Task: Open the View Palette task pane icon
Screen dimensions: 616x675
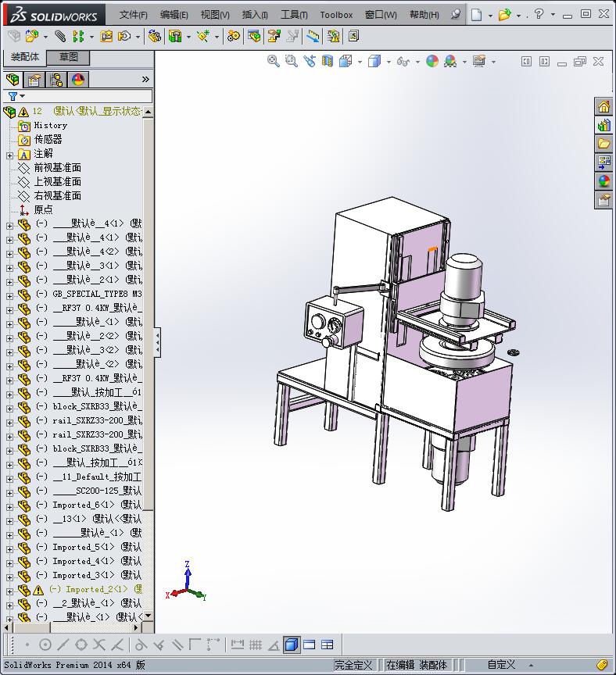Action: click(604, 162)
